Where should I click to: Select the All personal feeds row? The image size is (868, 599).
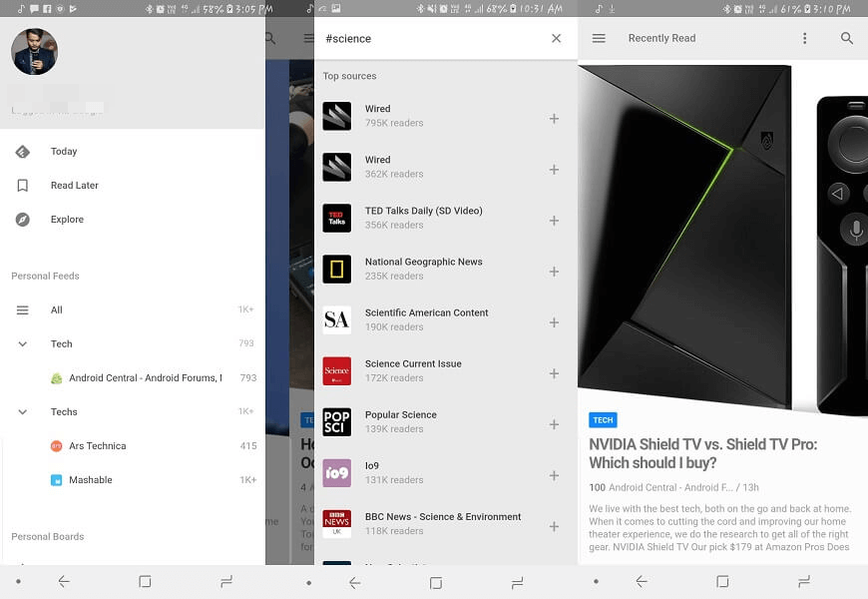click(133, 309)
